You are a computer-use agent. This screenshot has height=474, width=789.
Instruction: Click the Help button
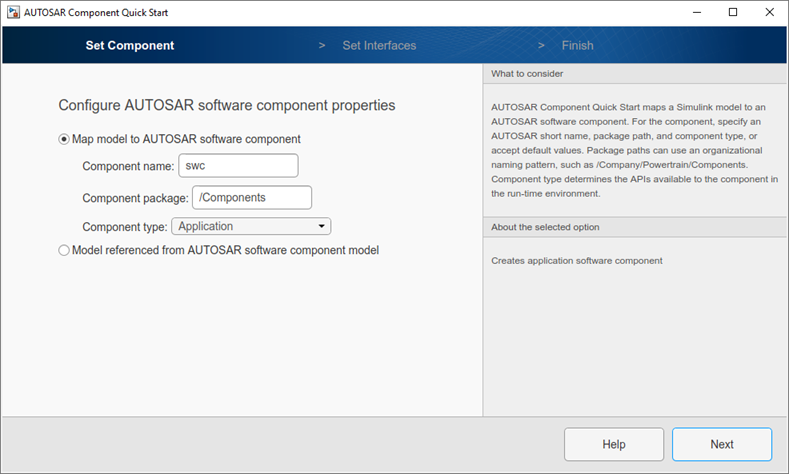pyautogui.click(x=614, y=444)
